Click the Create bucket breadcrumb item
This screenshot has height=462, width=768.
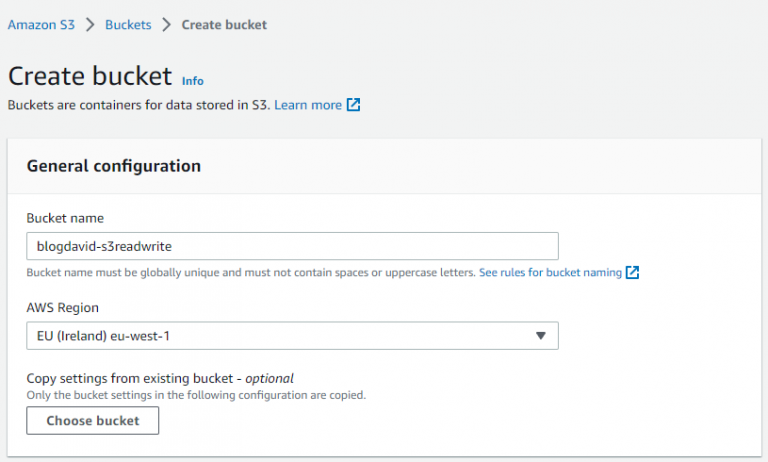224,24
